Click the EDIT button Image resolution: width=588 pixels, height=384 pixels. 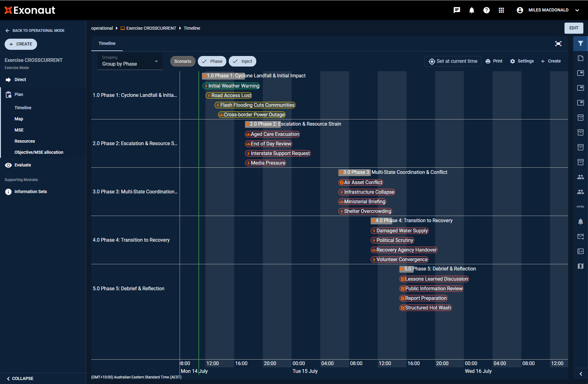coord(573,28)
